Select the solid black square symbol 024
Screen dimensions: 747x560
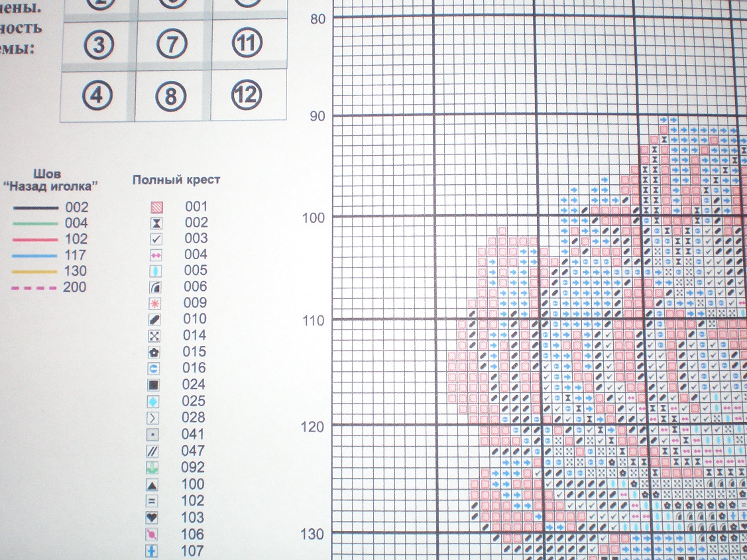[154, 384]
